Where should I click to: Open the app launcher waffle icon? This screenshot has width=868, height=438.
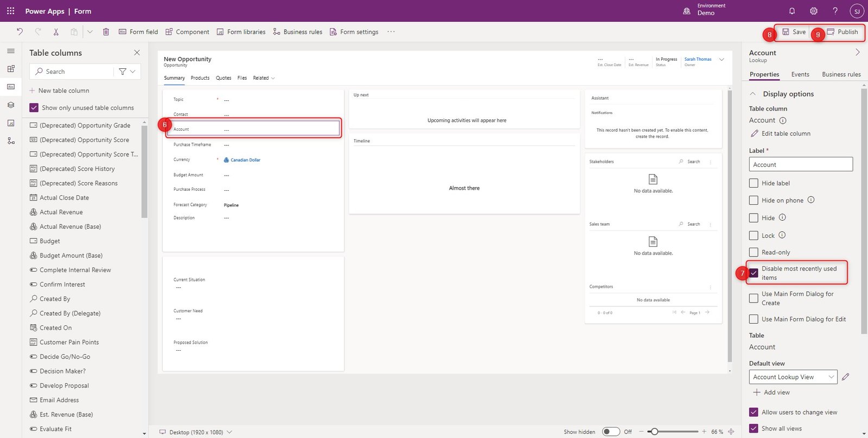[x=11, y=11]
